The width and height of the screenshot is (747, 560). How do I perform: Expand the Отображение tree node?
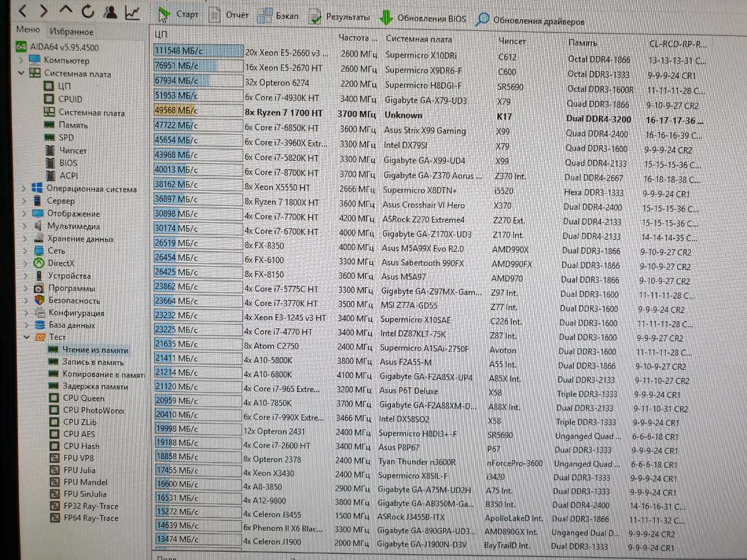[x=24, y=213]
